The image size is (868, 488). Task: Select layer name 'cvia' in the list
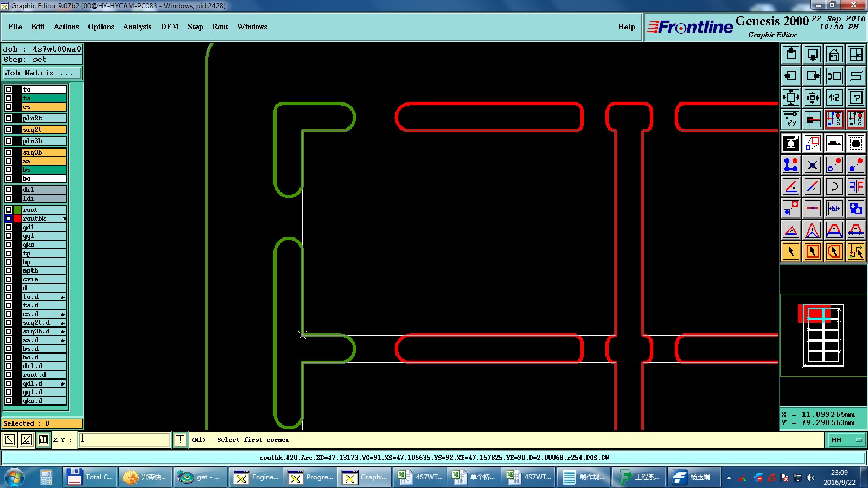click(44, 279)
